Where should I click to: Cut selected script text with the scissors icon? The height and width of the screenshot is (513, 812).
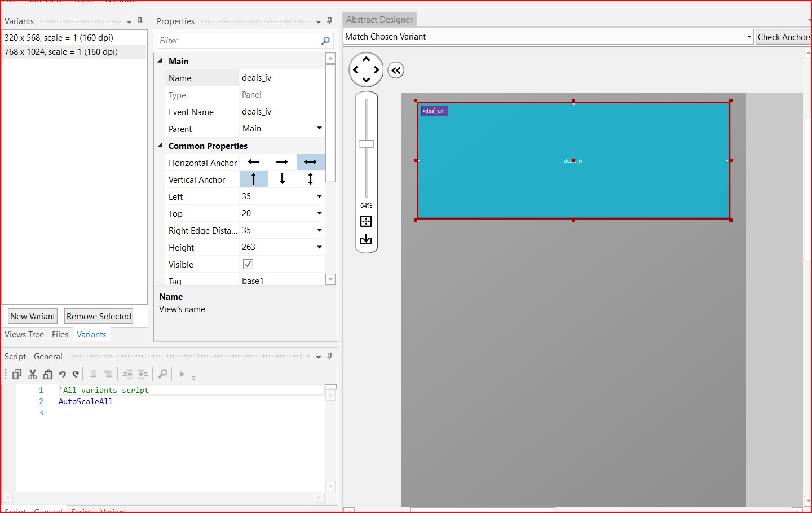pos(33,374)
